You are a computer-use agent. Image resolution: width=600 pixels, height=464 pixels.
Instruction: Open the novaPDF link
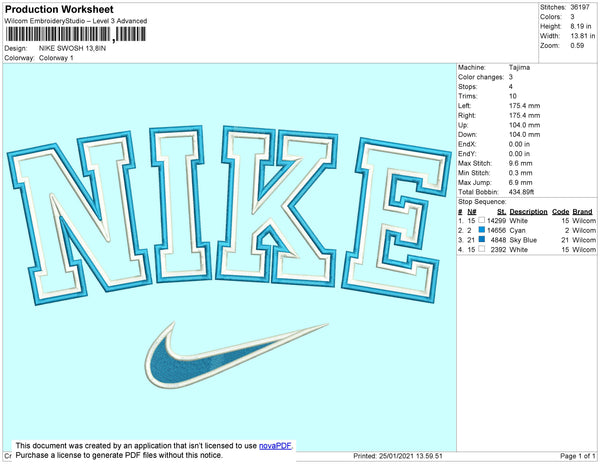pos(275,446)
